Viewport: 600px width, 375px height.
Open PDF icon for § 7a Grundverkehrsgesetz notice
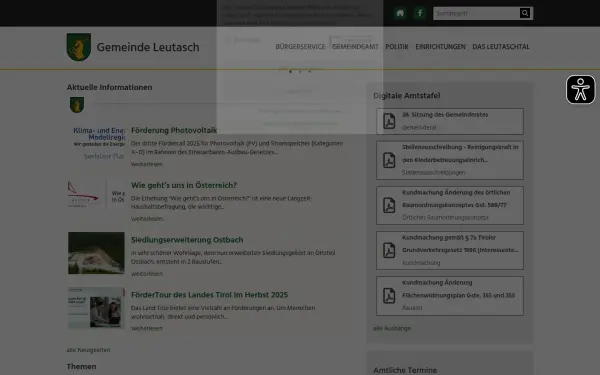click(x=389, y=250)
